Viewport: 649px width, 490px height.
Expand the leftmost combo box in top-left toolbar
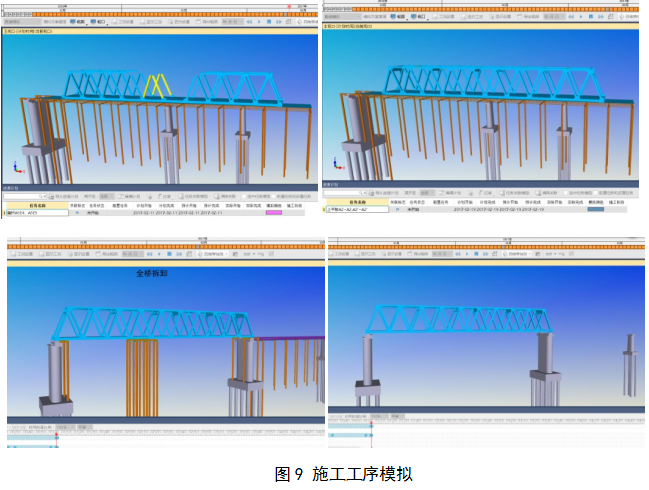click(x=19, y=20)
